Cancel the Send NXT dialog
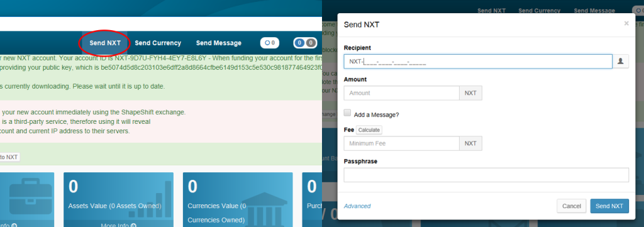Image resolution: width=644 pixels, height=227 pixels. coord(571,206)
